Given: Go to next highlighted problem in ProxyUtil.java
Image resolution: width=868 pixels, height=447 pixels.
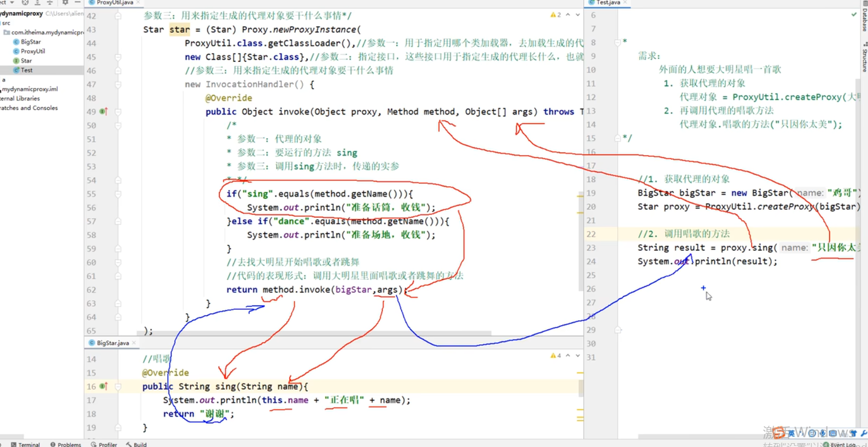Looking at the screenshot, I should (x=577, y=15).
